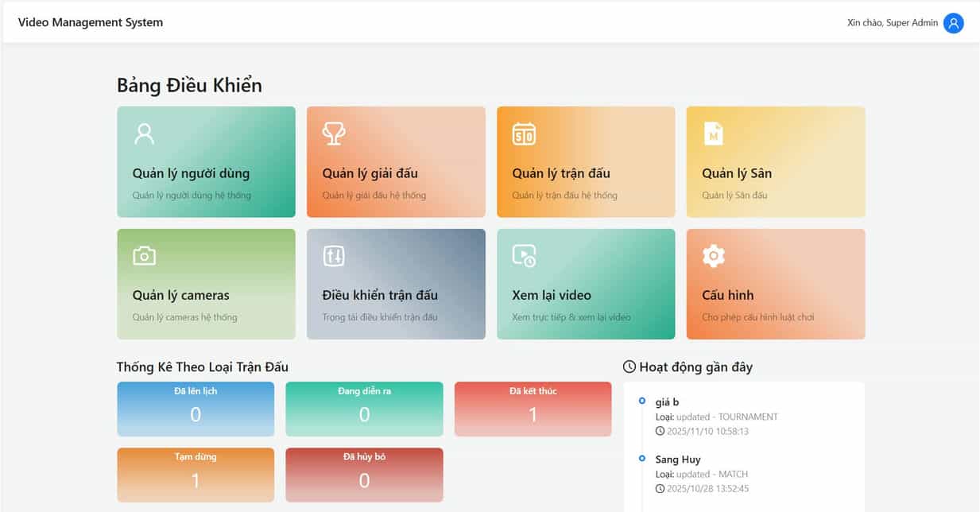This screenshot has width=980, height=512.
Task: Click the scoreboard calendar icon on Quản lý trận đấu
Action: point(524,134)
